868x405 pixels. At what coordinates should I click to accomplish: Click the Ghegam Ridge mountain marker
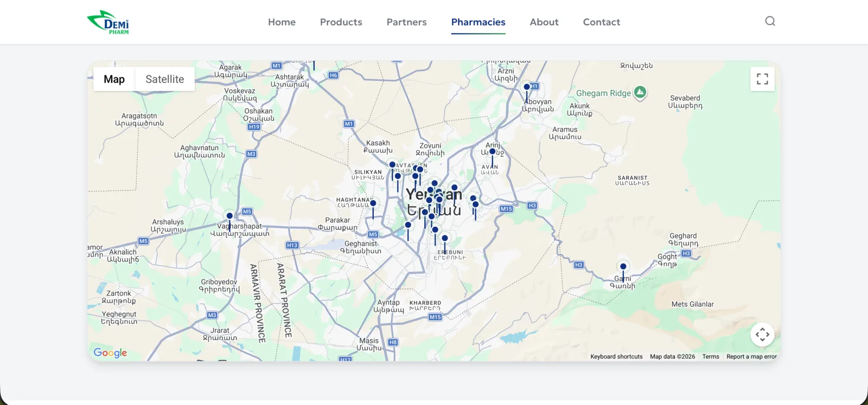[640, 92]
